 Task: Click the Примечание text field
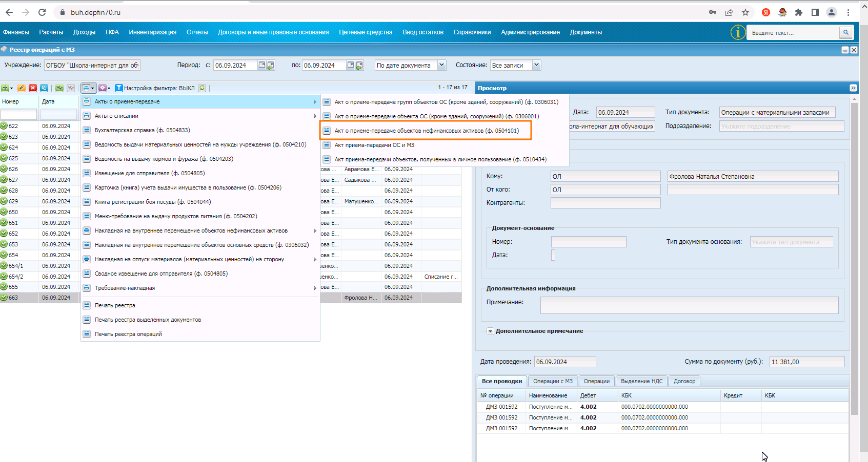click(x=689, y=305)
